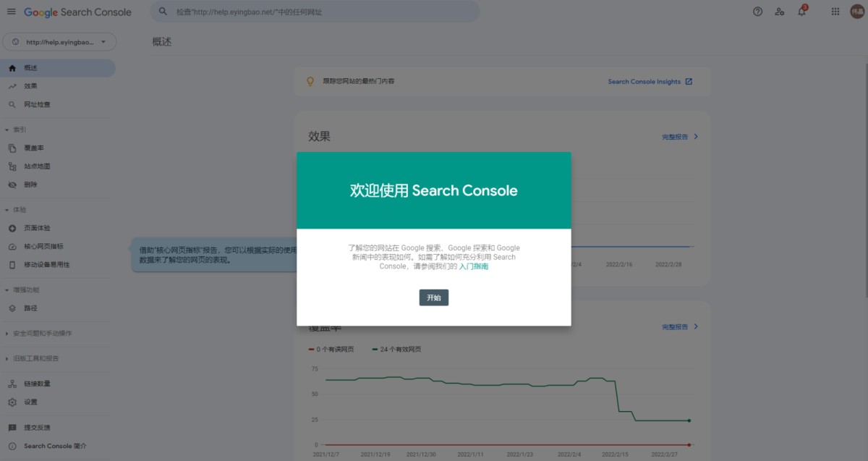This screenshot has width=868, height=461.
Task: Click the layers icon beside 路径
Action: click(x=12, y=308)
